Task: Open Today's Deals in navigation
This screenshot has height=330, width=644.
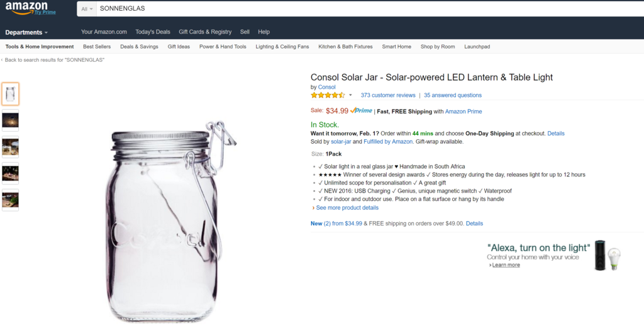Action: click(x=153, y=32)
